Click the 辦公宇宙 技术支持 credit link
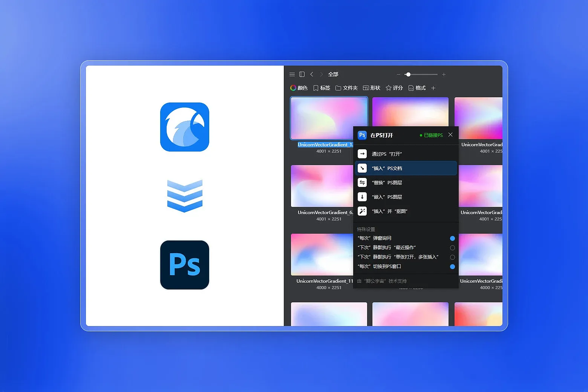The image size is (588, 392). click(382, 281)
